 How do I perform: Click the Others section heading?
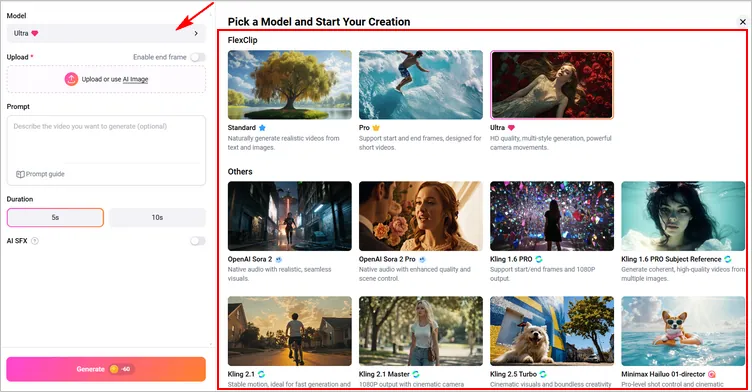click(240, 172)
